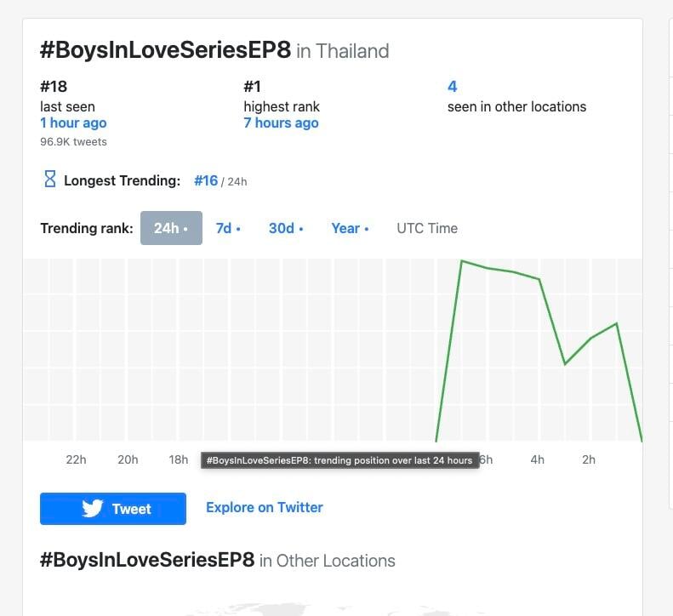Click the 2h label on chart axis

click(589, 459)
